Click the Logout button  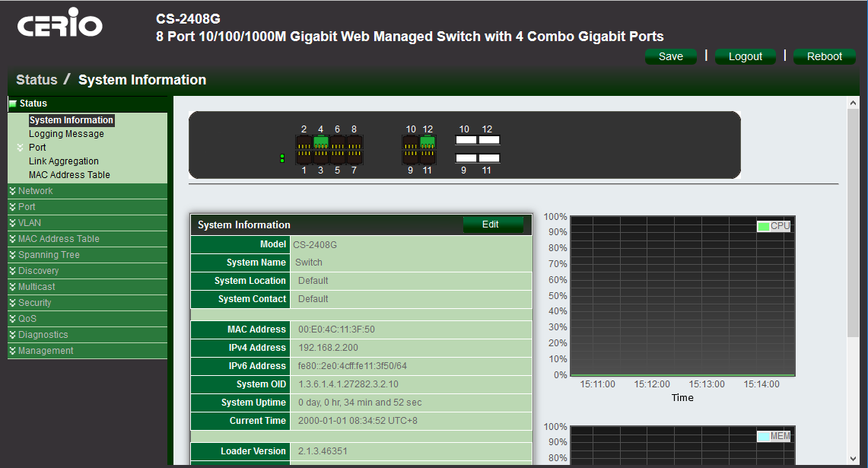pos(745,56)
